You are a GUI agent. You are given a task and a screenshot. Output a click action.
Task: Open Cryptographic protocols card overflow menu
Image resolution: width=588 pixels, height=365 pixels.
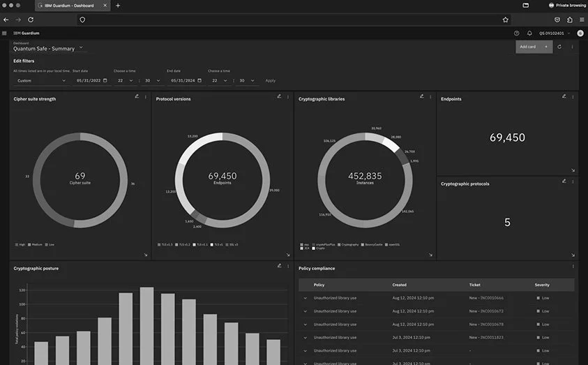coord(573,181)
